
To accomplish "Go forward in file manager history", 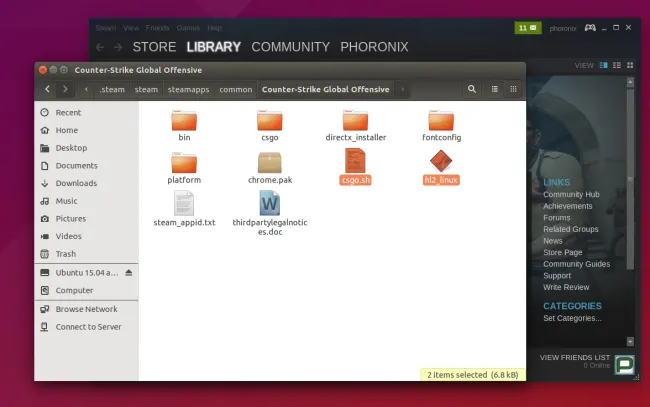I will pos(65,89).
